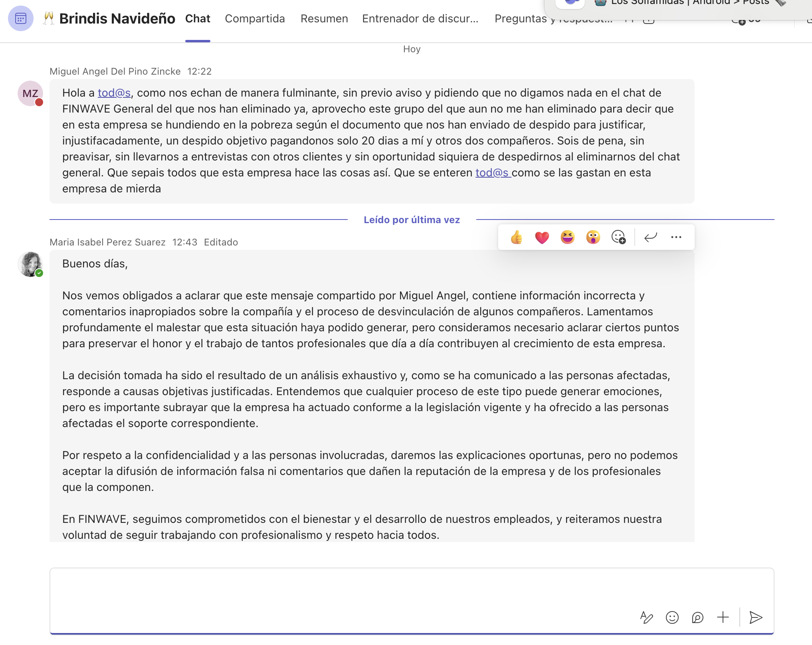Image resolution: width=812 pixels, height=645 pixels.
Task: Open more reactions picker
Action: pos(618,237)
